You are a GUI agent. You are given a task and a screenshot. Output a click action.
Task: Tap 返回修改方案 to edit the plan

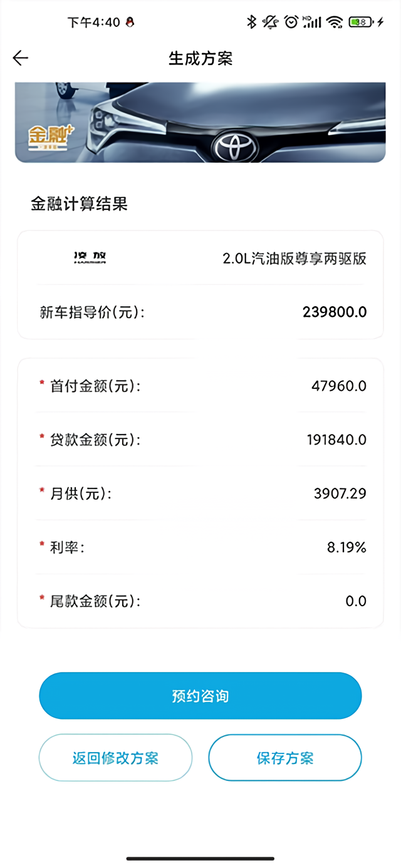(x=115, y=758)
